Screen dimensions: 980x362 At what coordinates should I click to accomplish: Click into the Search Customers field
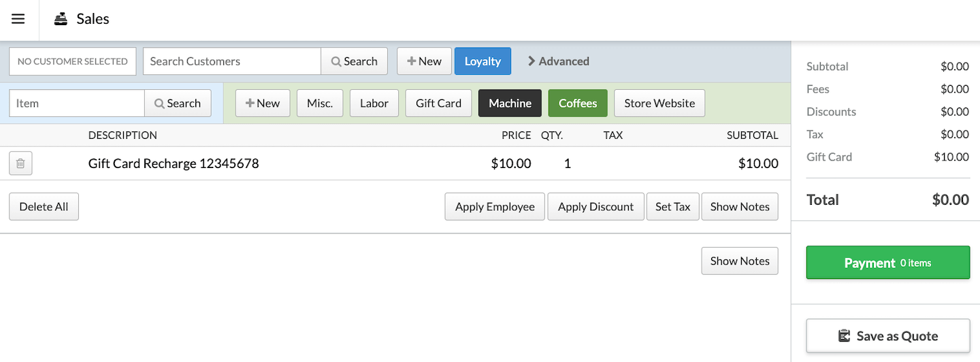pyautogui.click(x=231, y=61)
